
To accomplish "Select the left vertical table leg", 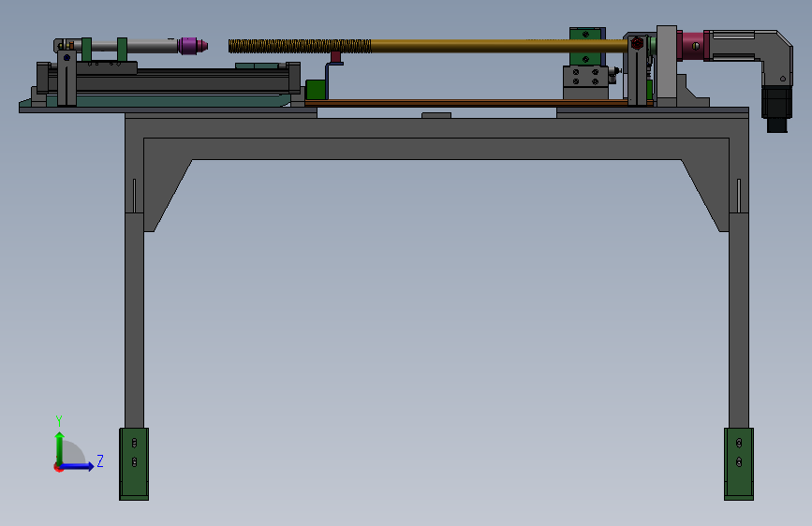I will pyautogui.click(x=134, y=321).
